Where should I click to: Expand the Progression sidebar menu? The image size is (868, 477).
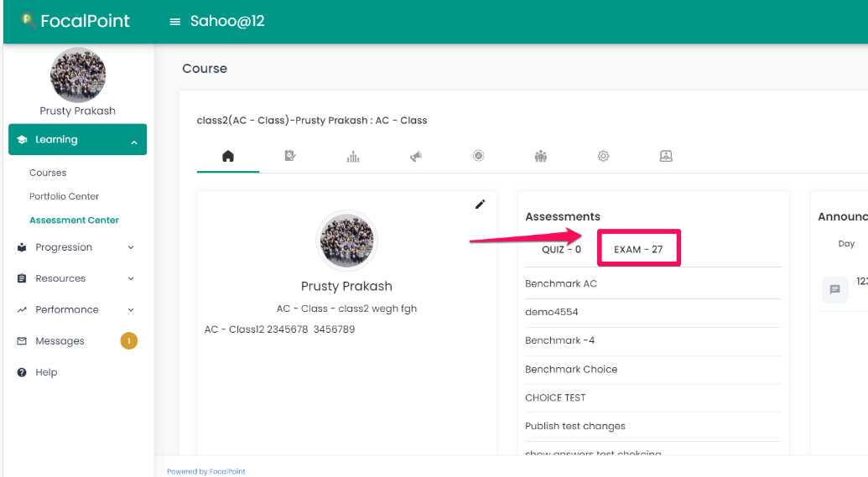tap(76, 247)
